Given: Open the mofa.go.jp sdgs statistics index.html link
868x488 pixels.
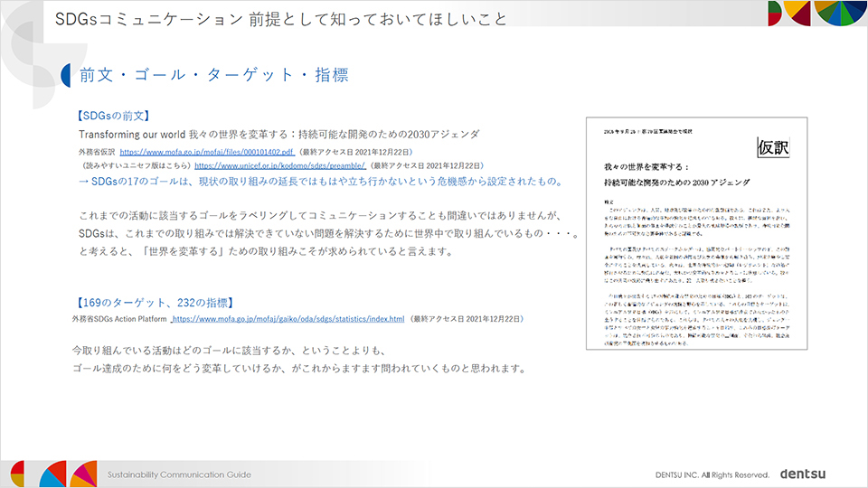Looking at the screenshot, I should [x=288, y=320].
